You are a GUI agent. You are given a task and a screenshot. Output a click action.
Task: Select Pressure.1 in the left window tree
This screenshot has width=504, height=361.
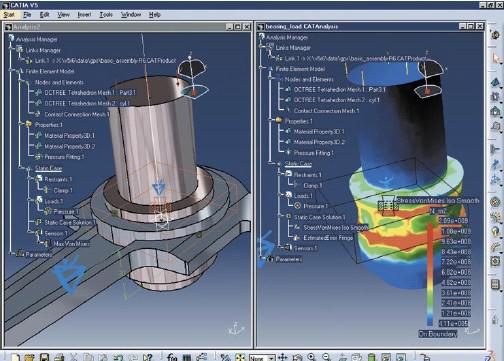[x=66, y=212]
